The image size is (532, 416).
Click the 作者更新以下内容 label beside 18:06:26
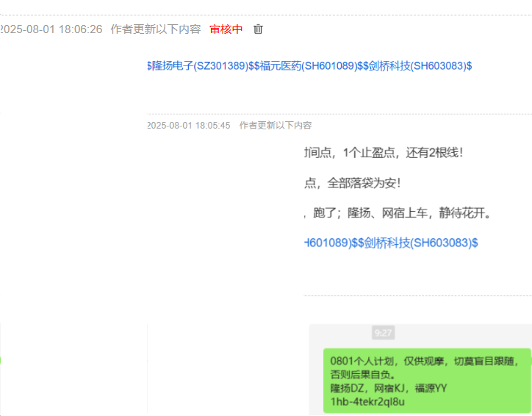pyautogui.click(x=156, y=29)
